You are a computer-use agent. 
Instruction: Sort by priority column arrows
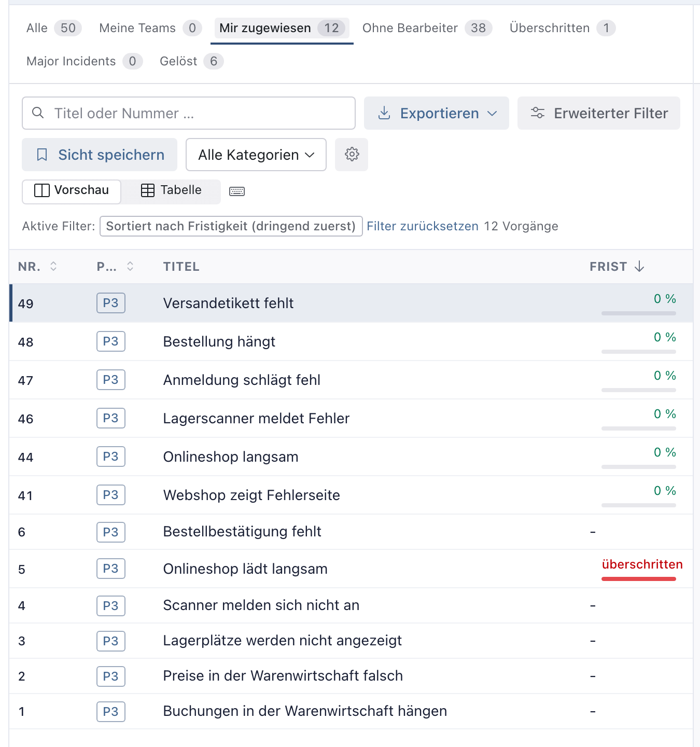pyautogui.click(x=130, y=266)
